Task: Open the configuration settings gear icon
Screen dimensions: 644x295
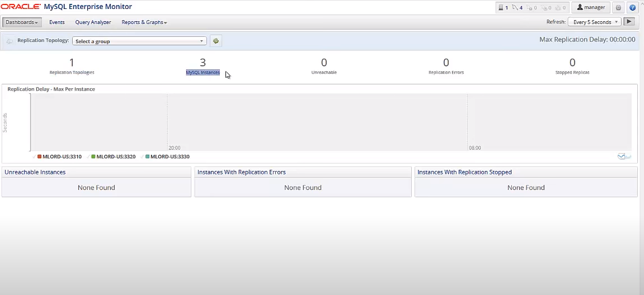Action: pos(618,7)
